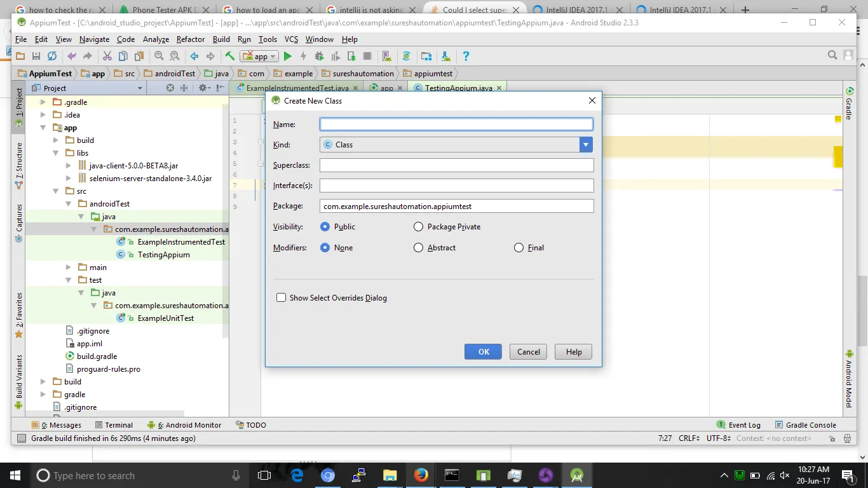
Task: Switch to the ExampleInstrumentedTest.java editor tab
Action: (x=296, y=88)
